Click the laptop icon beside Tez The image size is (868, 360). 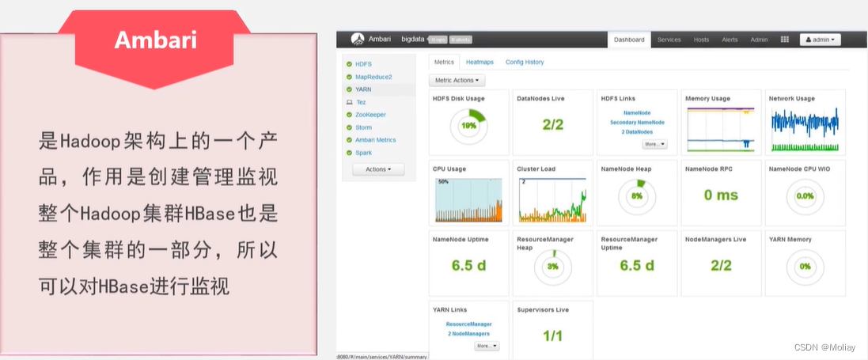pos(349,103)
